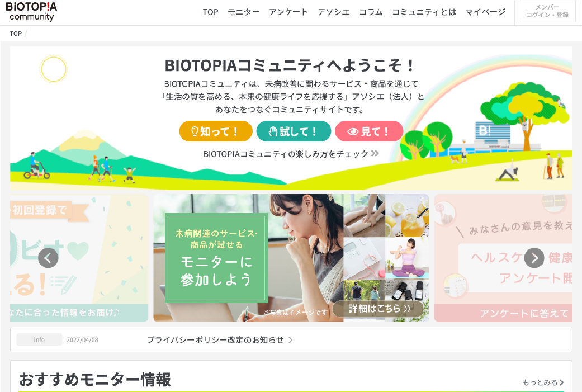The image size is (582, 392).
Task: Click the info tag label
Action: point(39,339)
